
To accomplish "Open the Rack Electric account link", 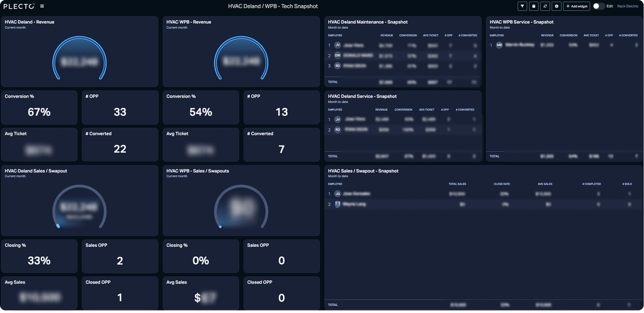I will (x=628, y=7).
